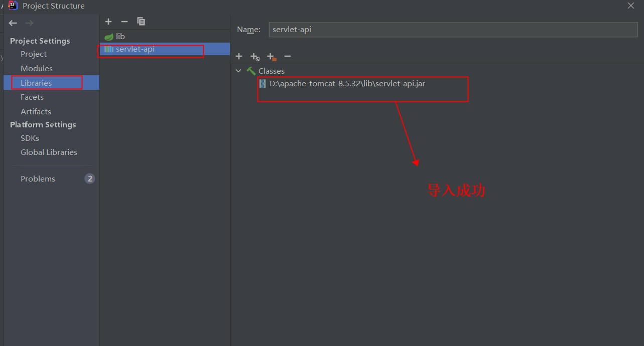Collapse the Classes tree node
This screenshot has width=644, height=346.
pyautogui.click(x=238, y=71)
